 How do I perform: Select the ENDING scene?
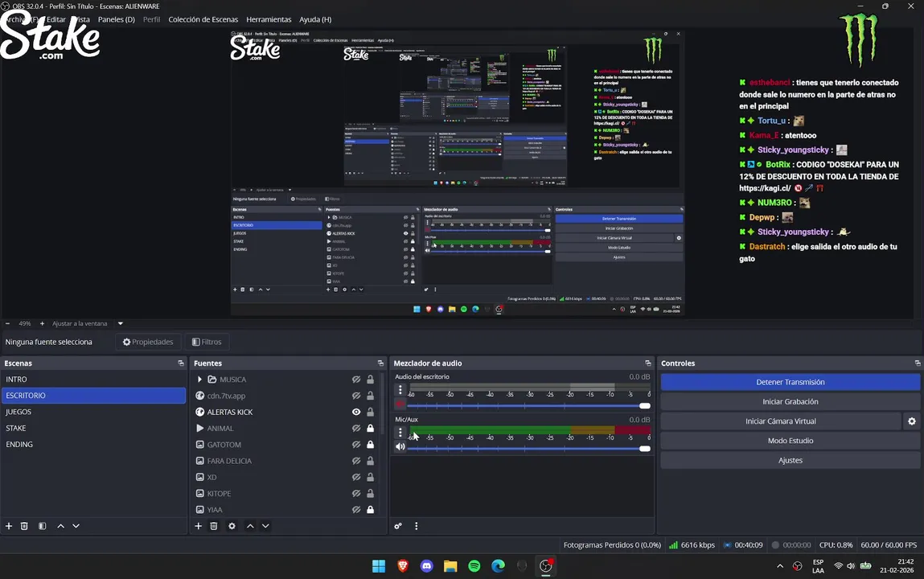[x=94, y=444]
